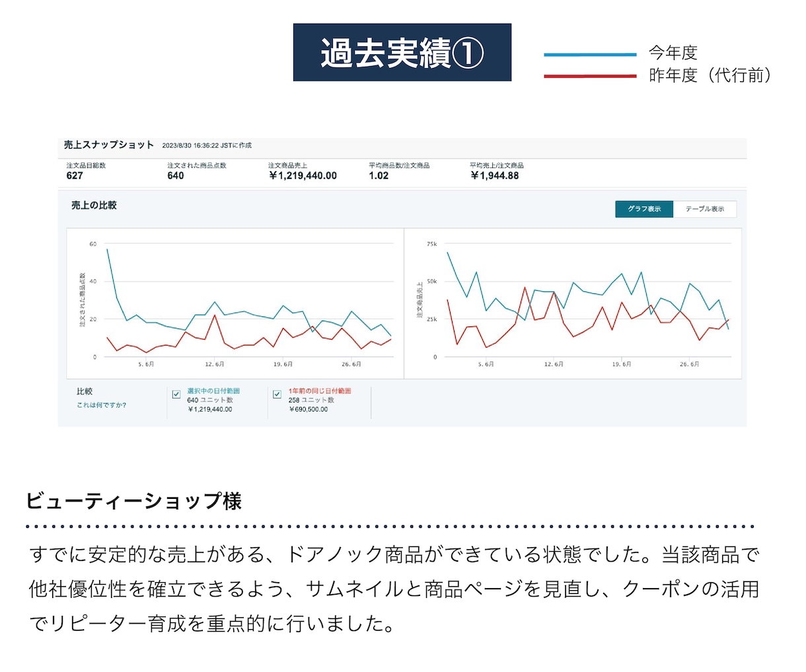Click the 売上スナップショット heading
This screenshot has height=672, width=806.
(109, 145)
